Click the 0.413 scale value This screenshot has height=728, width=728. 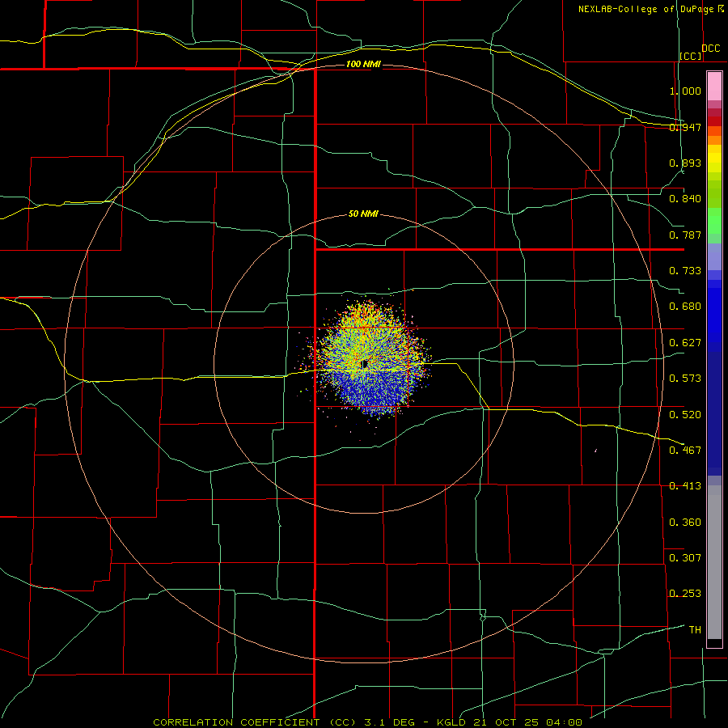tap(685, 486)
